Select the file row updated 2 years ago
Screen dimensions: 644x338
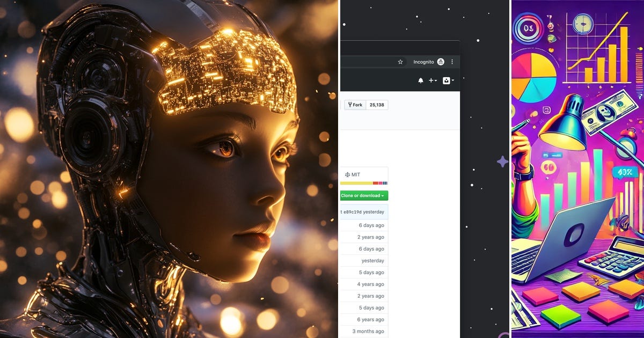pos(371,237)
